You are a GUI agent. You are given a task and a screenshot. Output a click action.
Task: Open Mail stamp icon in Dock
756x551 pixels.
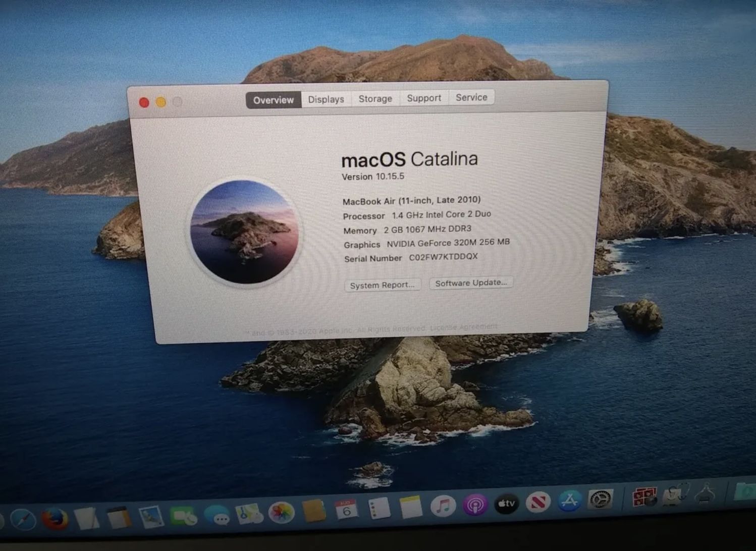(x=151, y=517)
